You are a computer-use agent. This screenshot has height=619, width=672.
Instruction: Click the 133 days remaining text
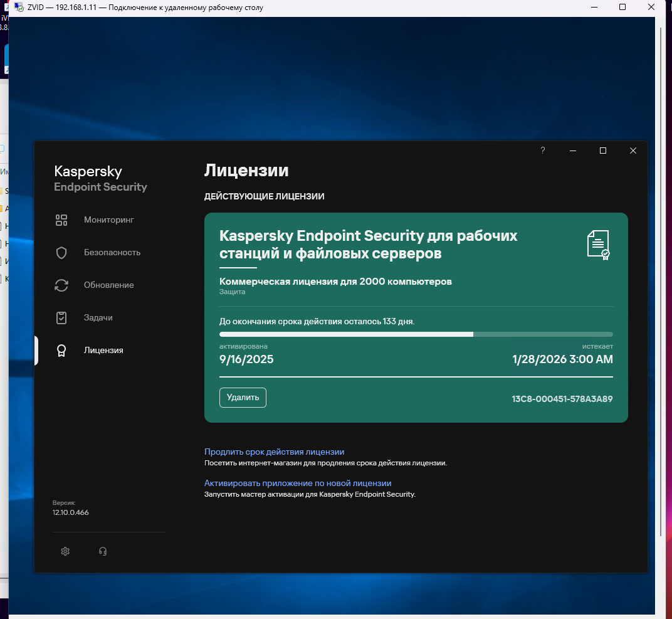[317, 322]
